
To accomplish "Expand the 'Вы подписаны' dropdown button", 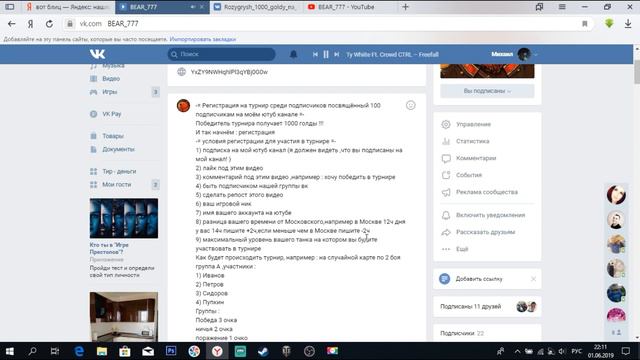I will (x=487, y=91).
